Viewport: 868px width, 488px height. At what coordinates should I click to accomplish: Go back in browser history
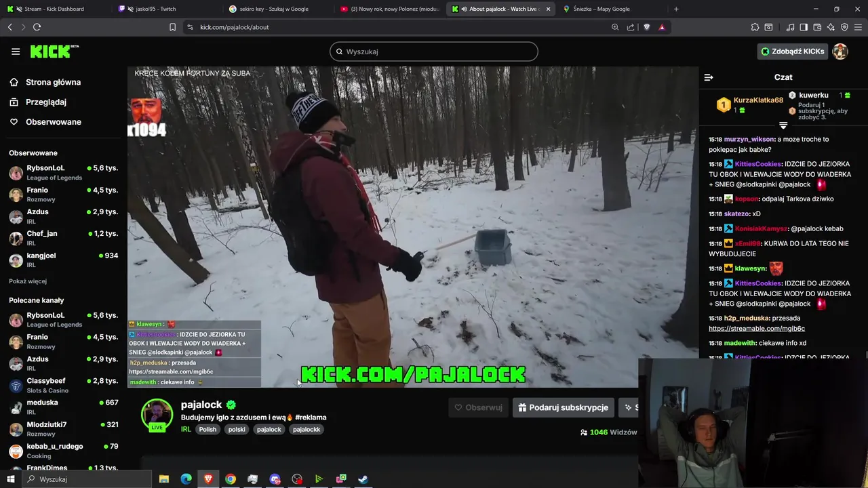(10, 27)
